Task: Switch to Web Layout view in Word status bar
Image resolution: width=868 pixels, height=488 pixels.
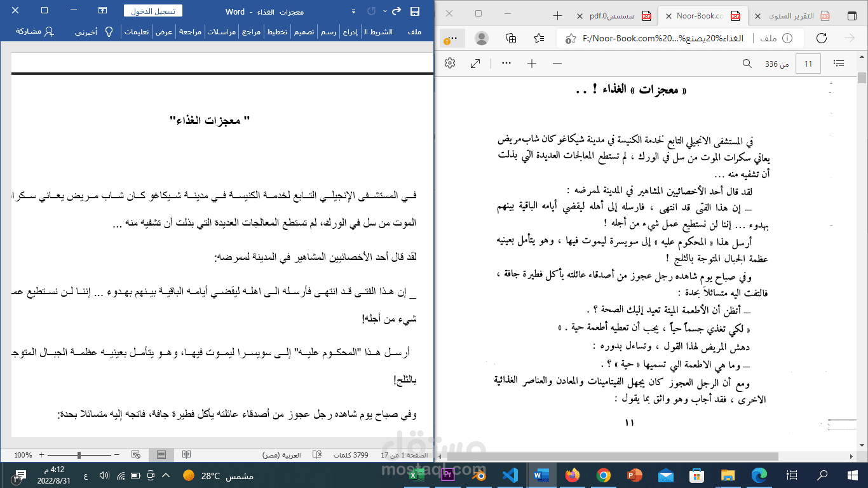Action: [135, 455]
